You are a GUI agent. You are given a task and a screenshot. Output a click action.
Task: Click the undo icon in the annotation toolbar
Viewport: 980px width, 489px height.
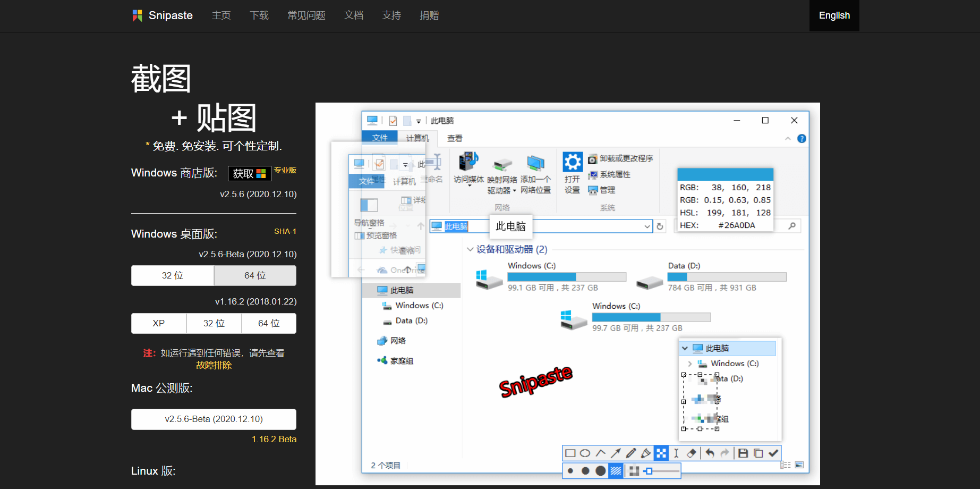pyautogui.click(x=709, y=453)
